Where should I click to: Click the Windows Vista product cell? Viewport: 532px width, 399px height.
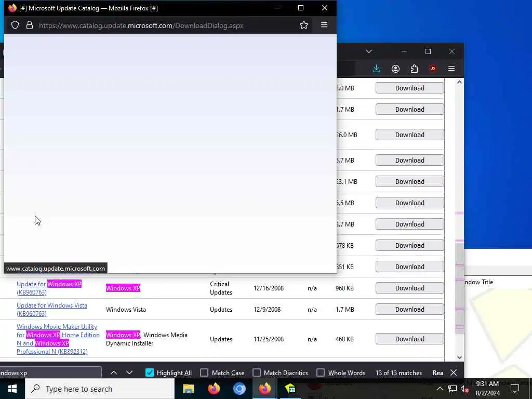point(126,310)
